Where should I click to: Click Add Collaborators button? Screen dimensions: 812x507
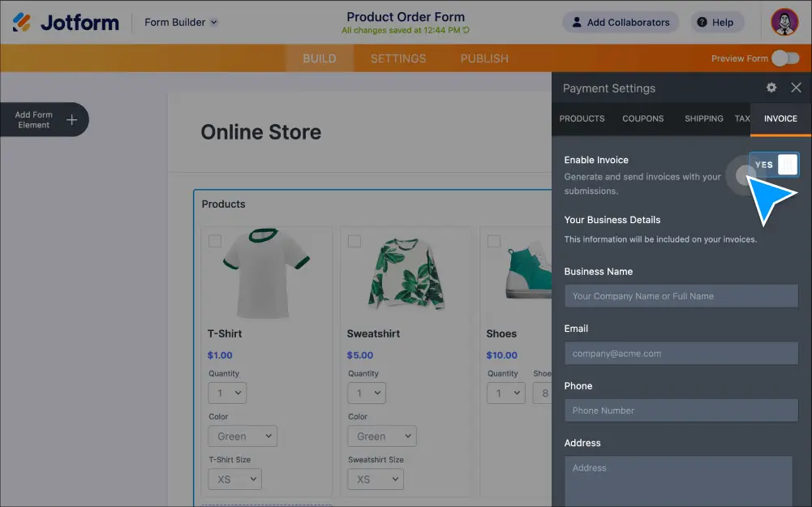pyautogui.click(x=621, y=22)
